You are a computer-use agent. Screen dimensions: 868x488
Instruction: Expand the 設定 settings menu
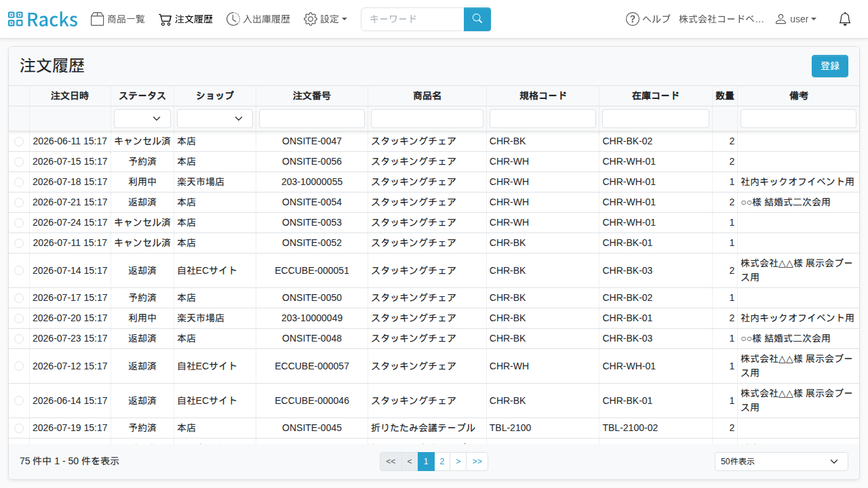pyautogui.click(x=325, y=19)
